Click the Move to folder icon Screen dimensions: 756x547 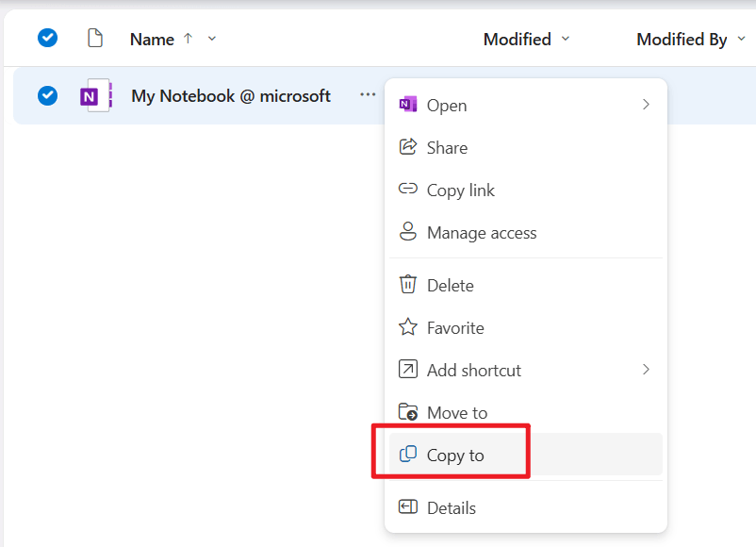(x=408, y=412)
